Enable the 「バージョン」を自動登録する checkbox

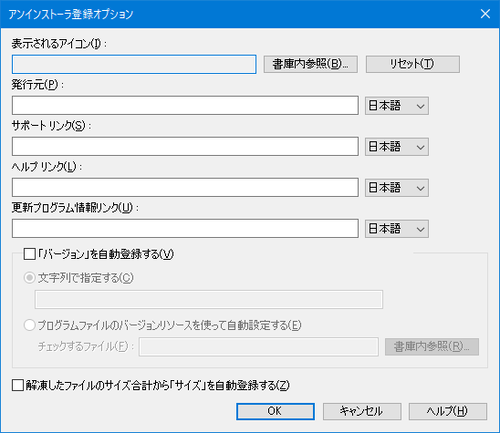pos(30,254)
